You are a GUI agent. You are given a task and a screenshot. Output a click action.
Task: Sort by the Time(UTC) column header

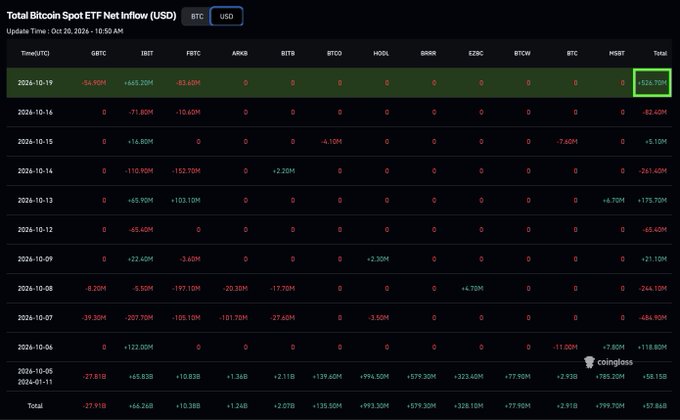(35, 53)
